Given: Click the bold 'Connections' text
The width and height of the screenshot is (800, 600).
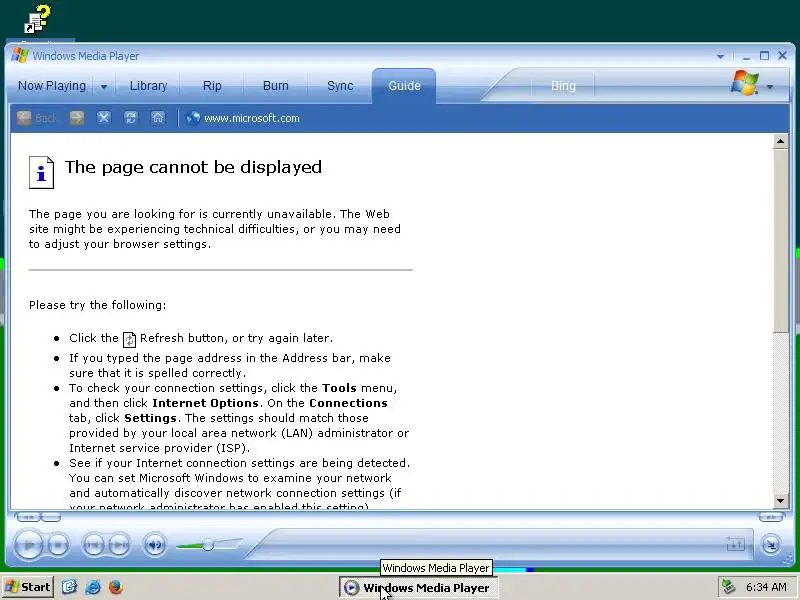Looking at the screenshot, I should point(348,403).
